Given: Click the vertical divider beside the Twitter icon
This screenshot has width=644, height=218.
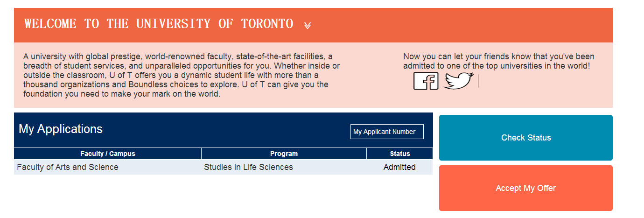Looking at the screenshot, I should pyautogui.click(x=478, y=81).
